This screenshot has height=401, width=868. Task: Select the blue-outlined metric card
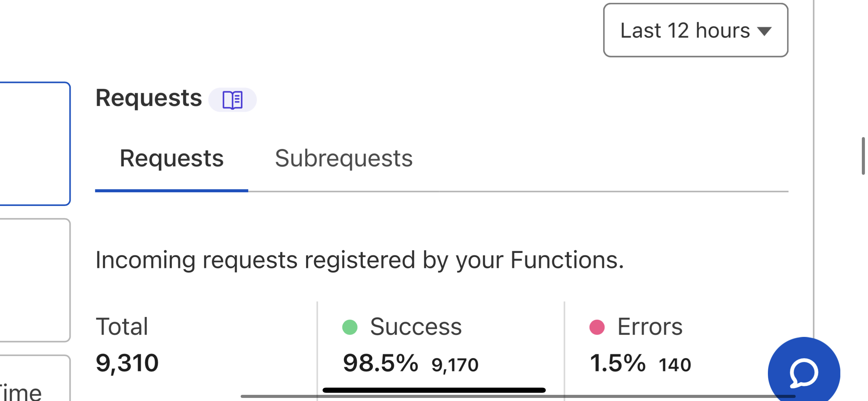34,144
